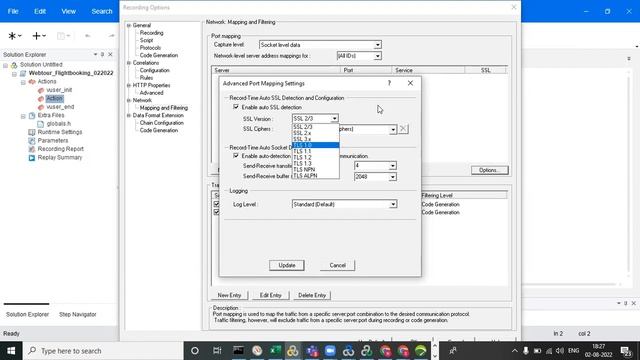The width and height of the screenshot is (640, 360).
Task: Toggle first traffic filter row checkbox
Action: tap(216, 204)
